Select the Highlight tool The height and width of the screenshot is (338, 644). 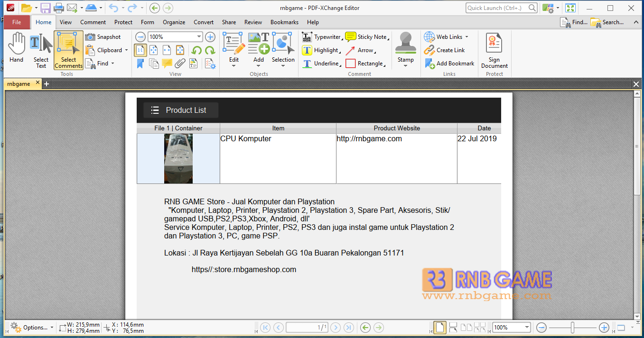(321, 50)
